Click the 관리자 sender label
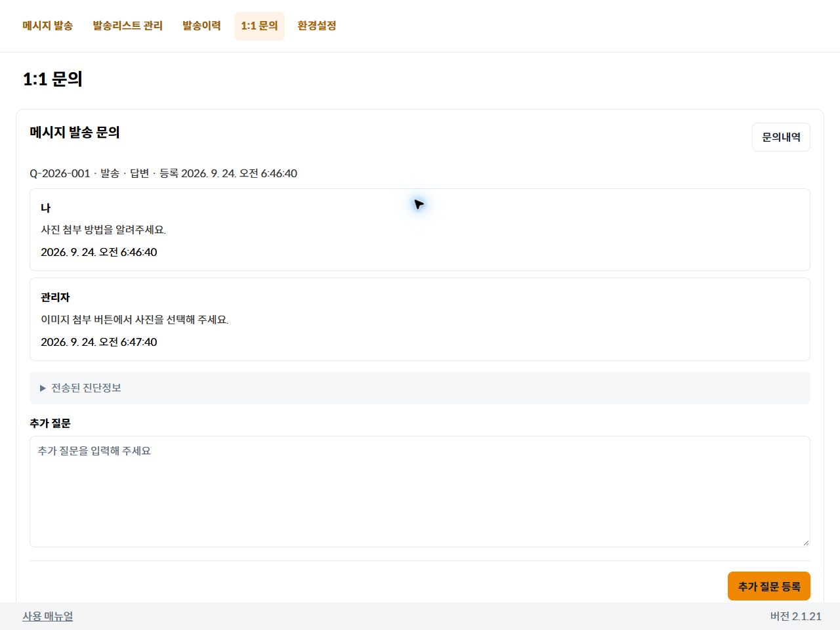The width and height of the screenshot is (840, 630). [x=55, y=297]
